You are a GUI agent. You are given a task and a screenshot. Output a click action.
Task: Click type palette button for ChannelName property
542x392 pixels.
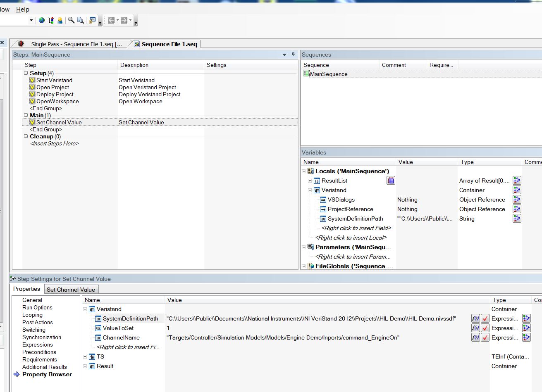pos(526,337)
